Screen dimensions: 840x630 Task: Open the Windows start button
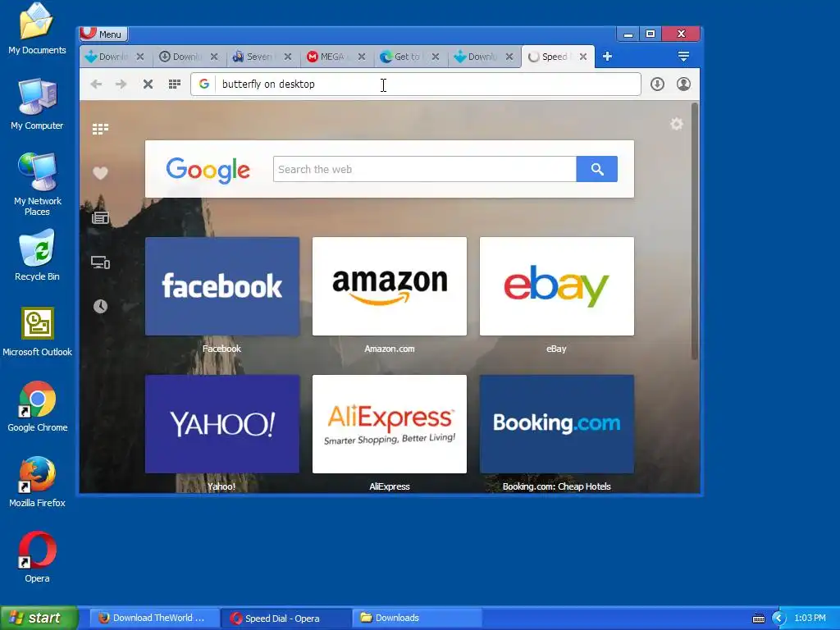point(39,618)
